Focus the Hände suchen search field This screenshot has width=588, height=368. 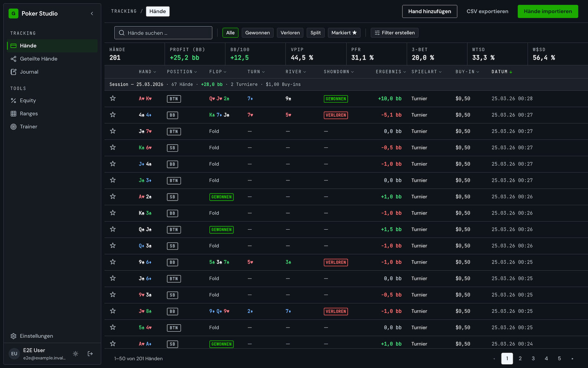163,33
